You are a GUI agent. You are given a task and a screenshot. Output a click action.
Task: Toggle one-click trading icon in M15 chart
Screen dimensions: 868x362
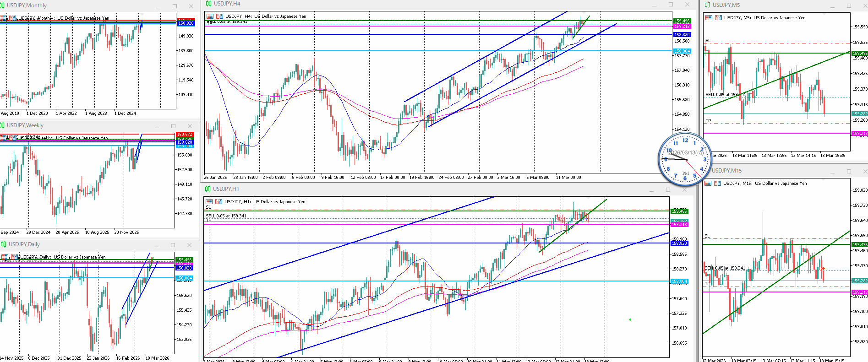(x=717, y=184)
